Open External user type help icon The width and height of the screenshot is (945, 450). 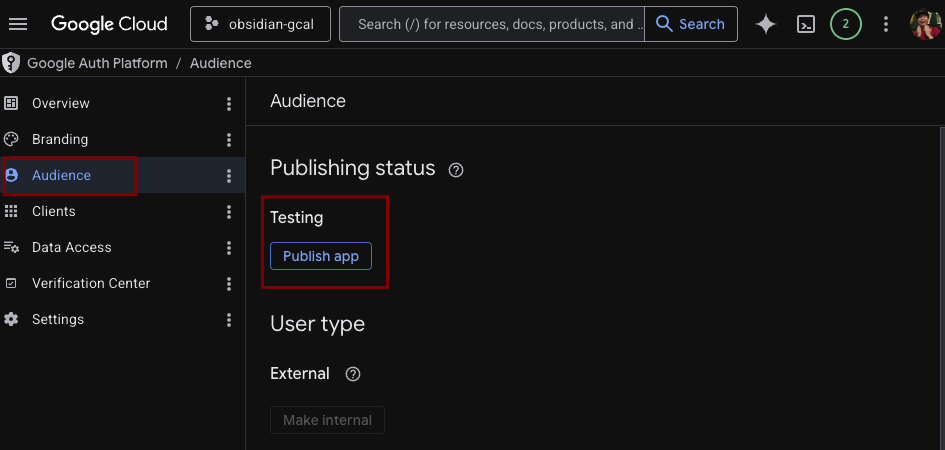[353, 374]
